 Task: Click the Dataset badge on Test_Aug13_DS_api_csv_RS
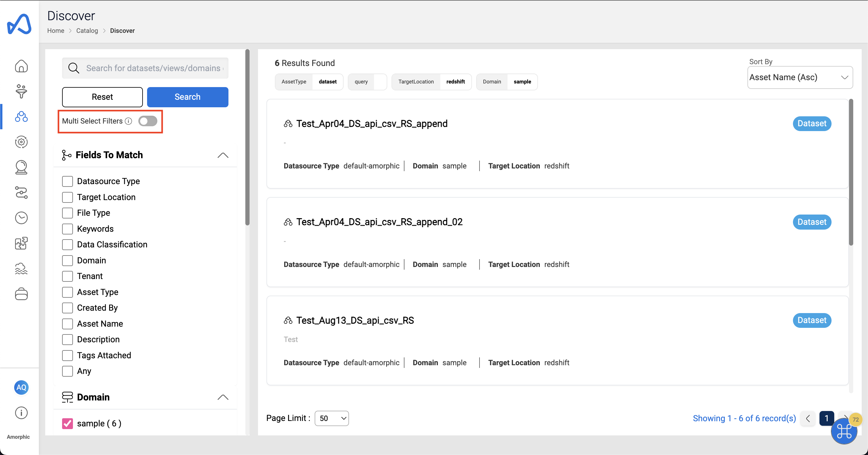pyautogui.click(x=812, y=320)
